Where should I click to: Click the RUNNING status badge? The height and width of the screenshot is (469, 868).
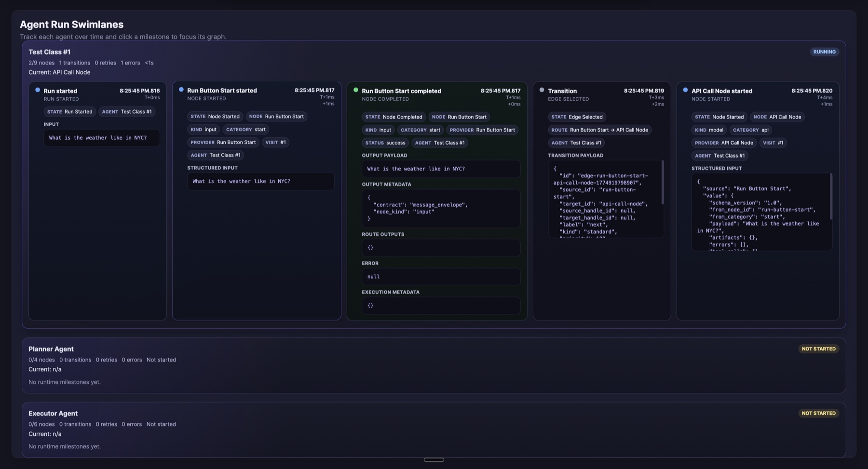(825, 52)
